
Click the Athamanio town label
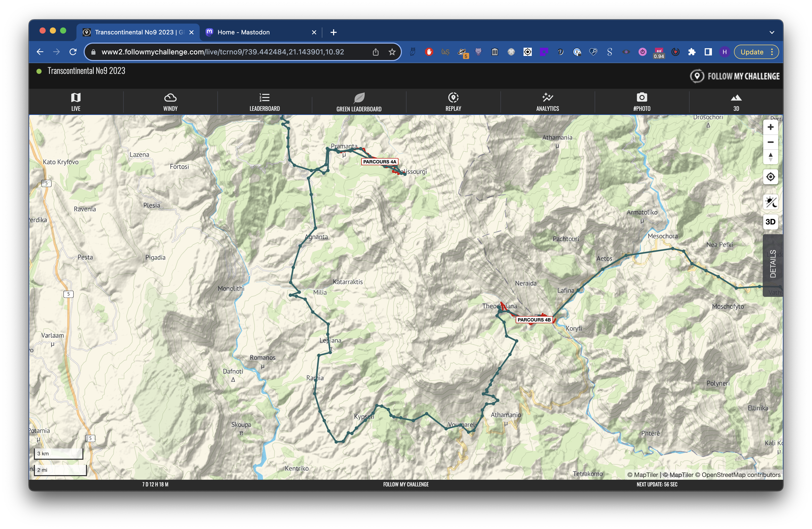[506, 415]
